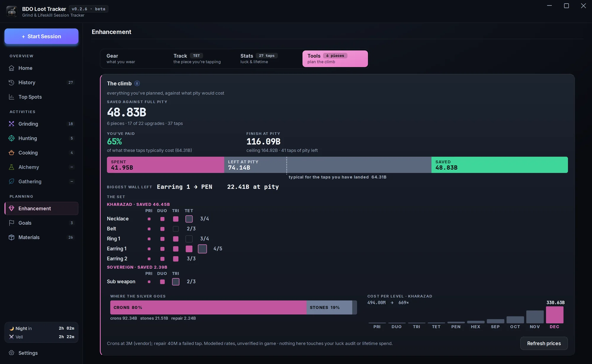
Task: Click the Home house icon
Action: coord(12,68)
